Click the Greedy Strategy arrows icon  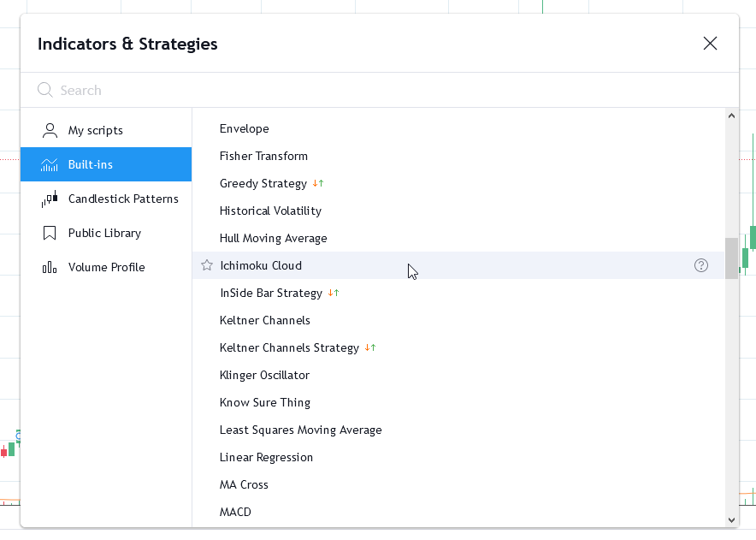[318, 183]
